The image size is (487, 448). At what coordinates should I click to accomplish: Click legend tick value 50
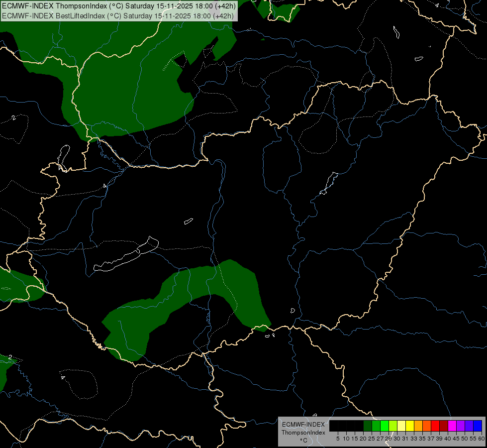pos(464,439)
